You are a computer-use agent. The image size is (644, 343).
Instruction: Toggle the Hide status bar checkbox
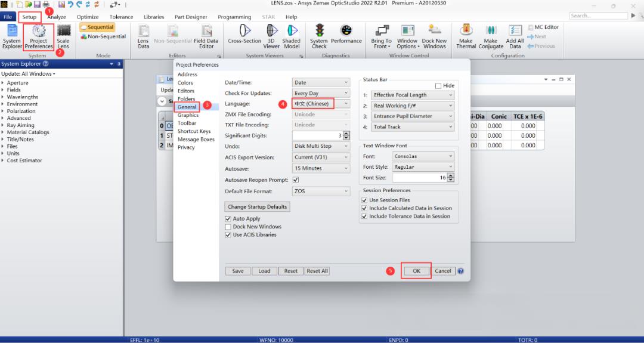(x=438, y=86)
